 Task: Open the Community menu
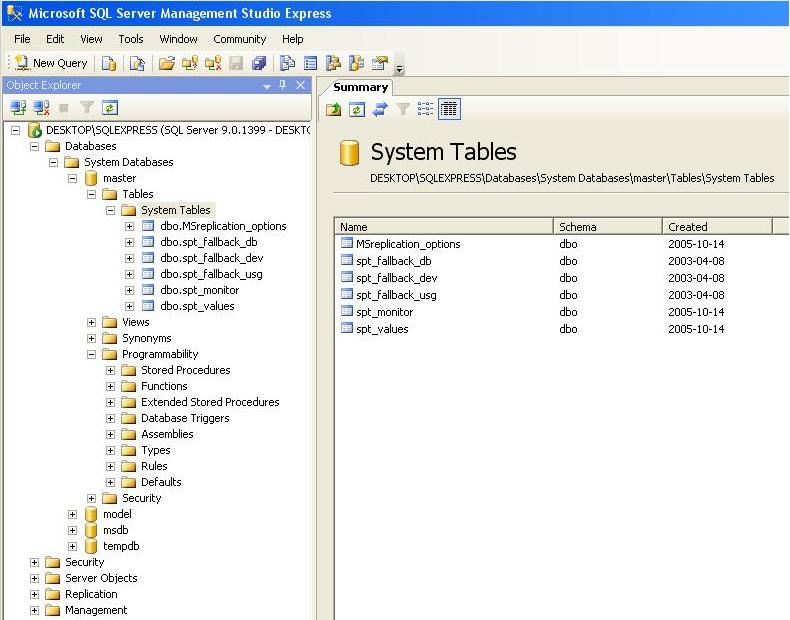click(239, 39)
